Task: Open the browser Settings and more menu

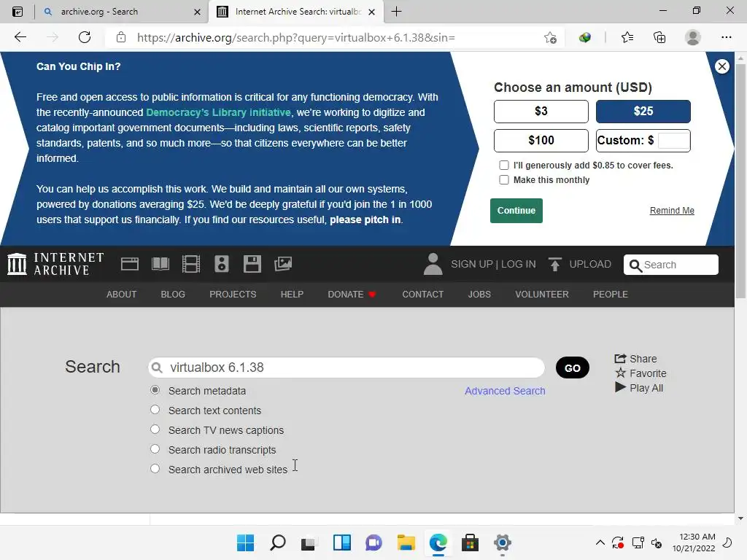Action: (726, 37)
